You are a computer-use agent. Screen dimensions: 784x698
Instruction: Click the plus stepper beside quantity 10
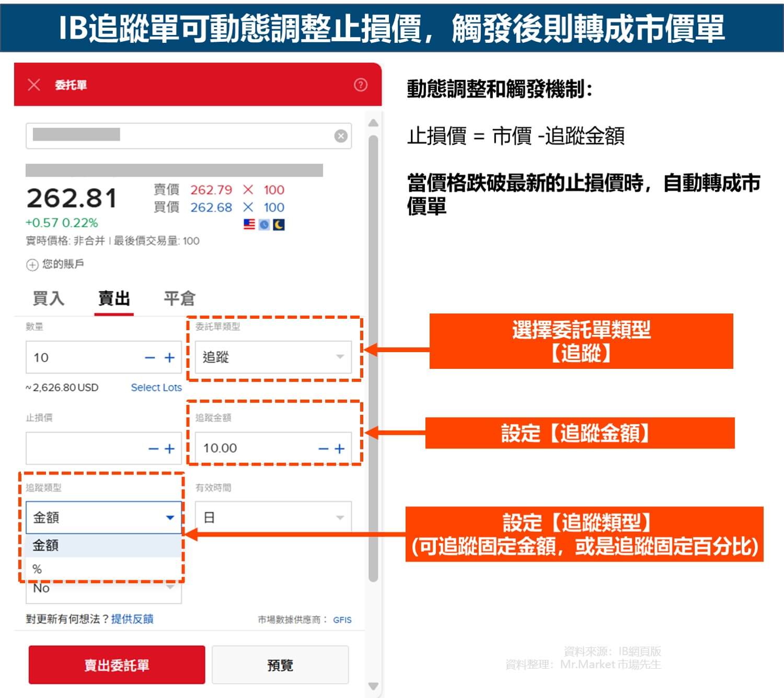point(169,357)
